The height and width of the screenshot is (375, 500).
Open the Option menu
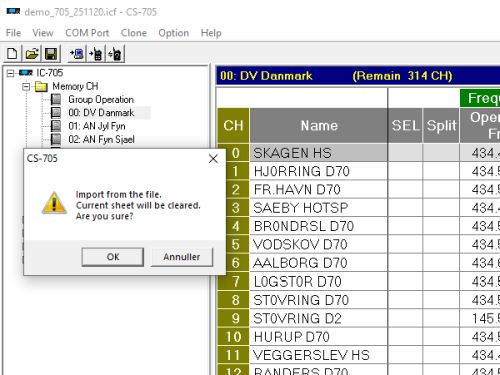point(174,33)
